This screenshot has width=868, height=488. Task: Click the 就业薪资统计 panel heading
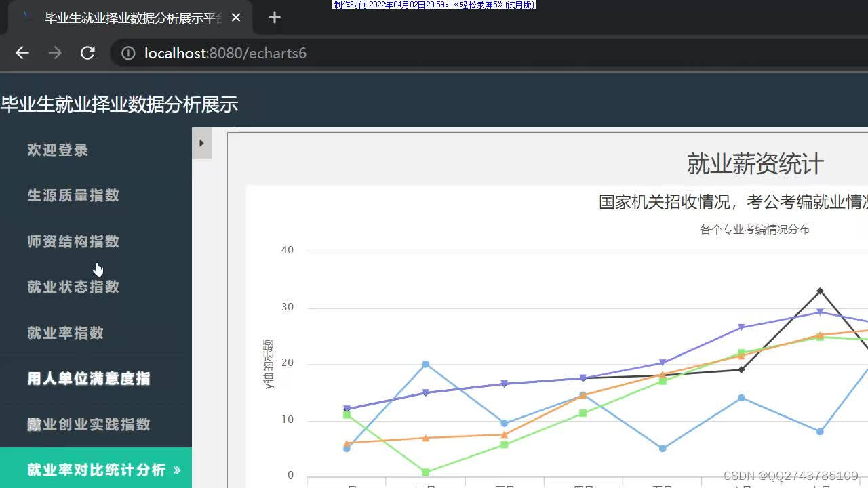pos(755,164)
